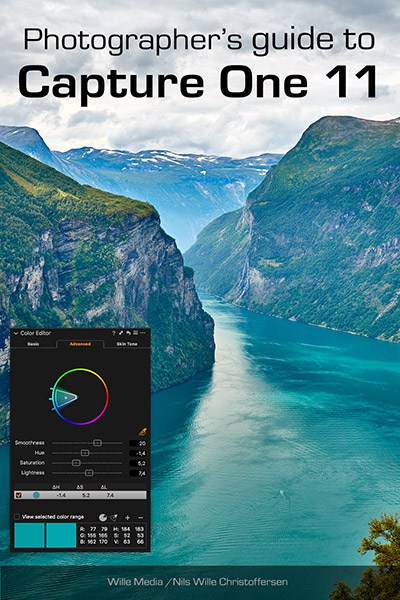Viewport: 400px width, 600px height.
Task: Open the Color Editor help question mark
Action: coord(113,333)
